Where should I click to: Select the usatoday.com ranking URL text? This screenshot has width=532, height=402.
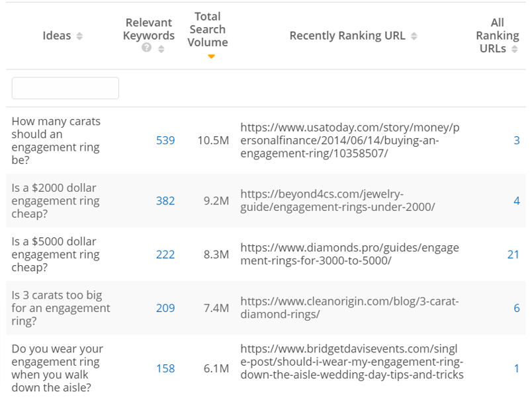tap(350, 140)
